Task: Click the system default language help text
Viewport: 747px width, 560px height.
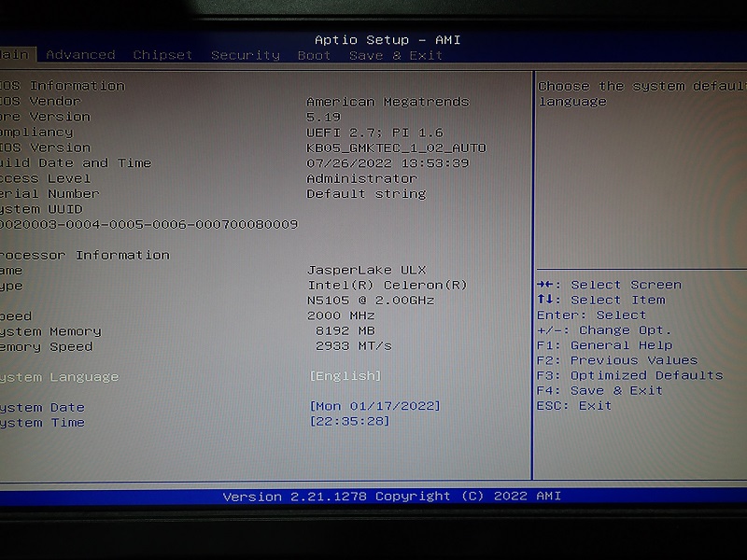Action: click(x=642, y=94)
